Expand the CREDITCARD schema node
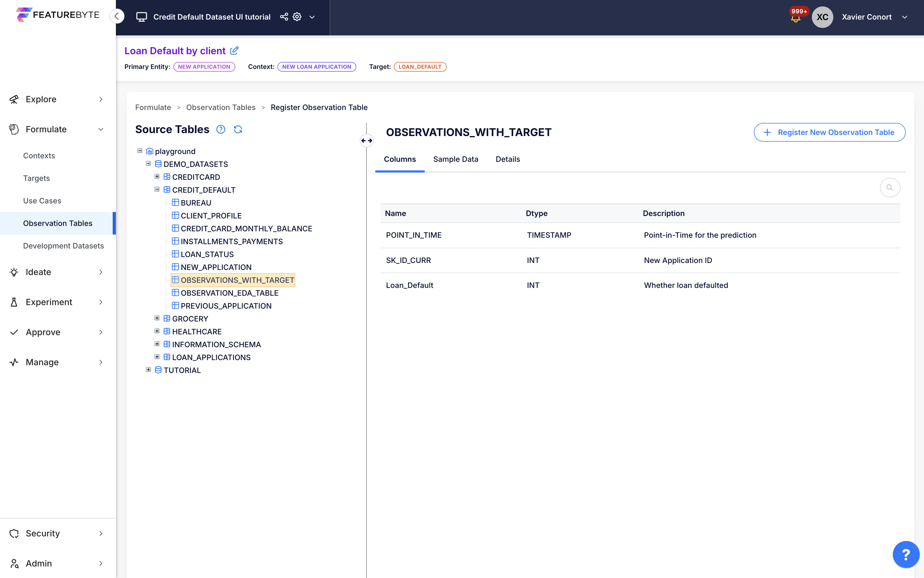Image resolution: width=924 pixels, height=578 pixels. pos(157,177)
